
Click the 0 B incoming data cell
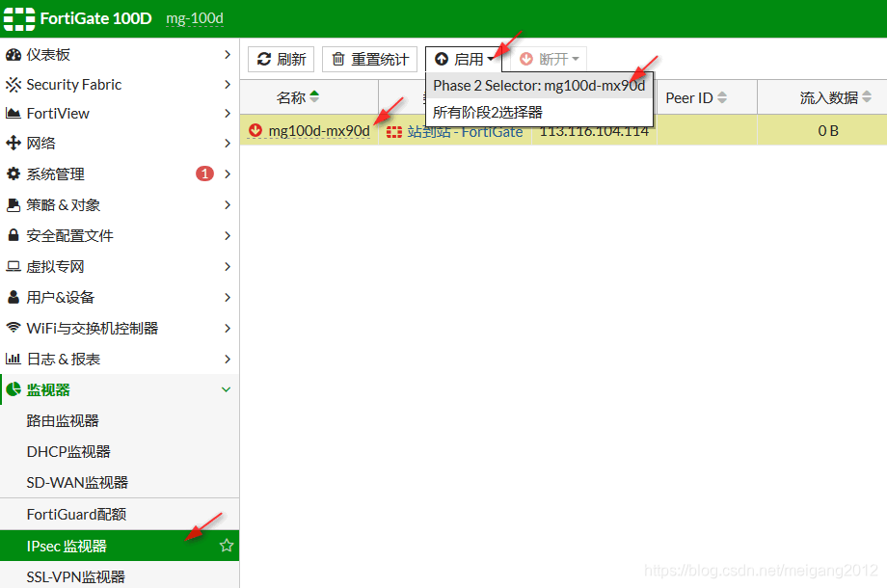click(828, 131)
